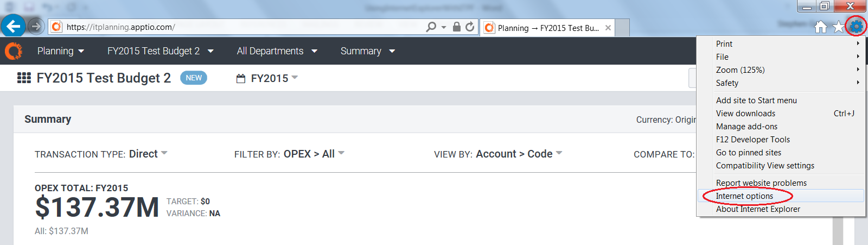868x245 pixels.
Task: Click the grid icon beside FY2015 Test Budget 2
Action: point(24,78)
